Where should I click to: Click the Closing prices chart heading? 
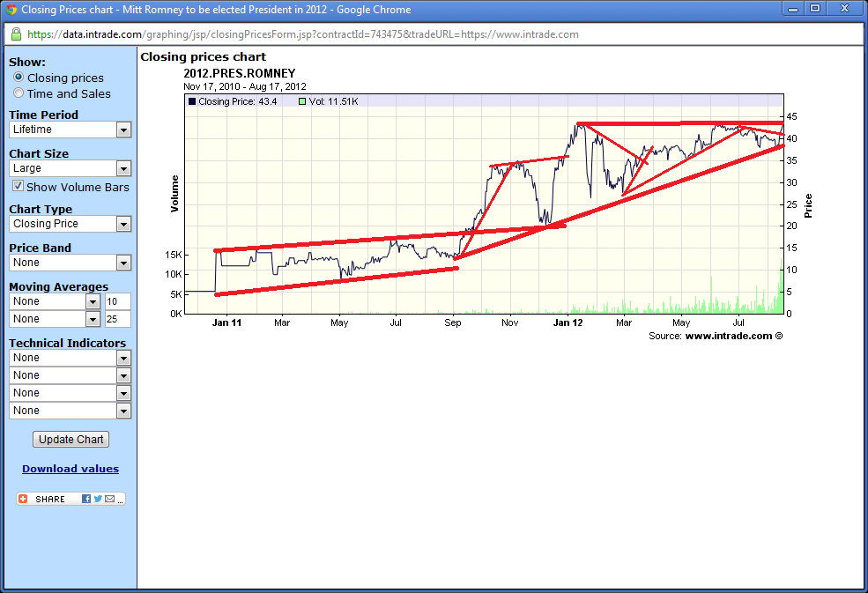(x=204, y=56)
